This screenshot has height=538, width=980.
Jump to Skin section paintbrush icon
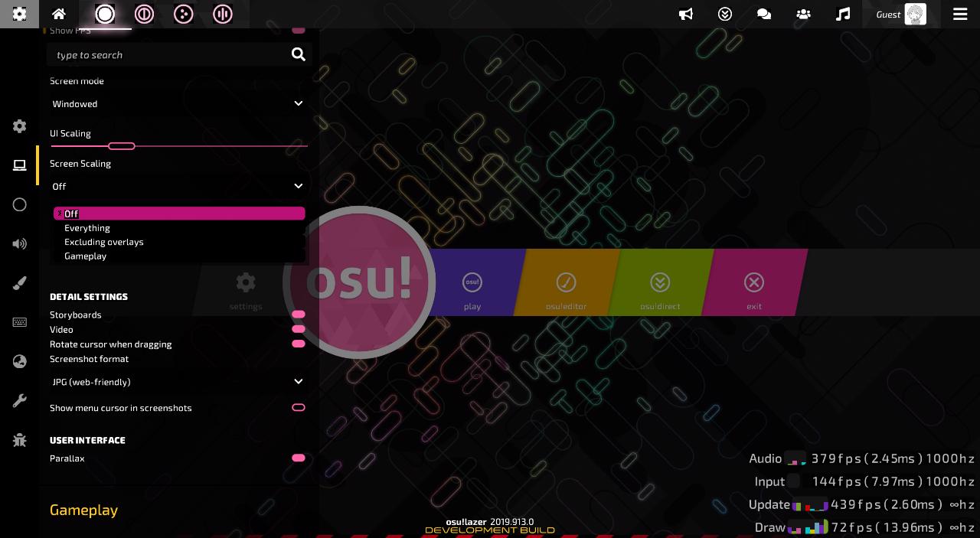[x=20, y=283]
